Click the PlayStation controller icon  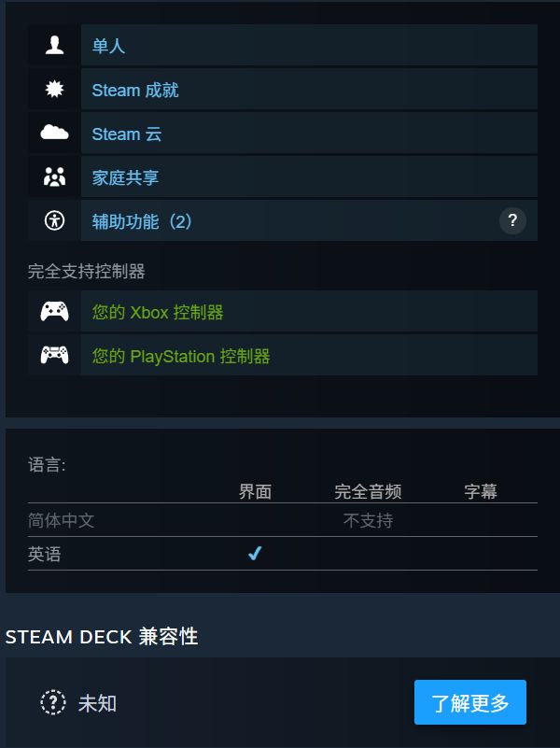point(54,356)
